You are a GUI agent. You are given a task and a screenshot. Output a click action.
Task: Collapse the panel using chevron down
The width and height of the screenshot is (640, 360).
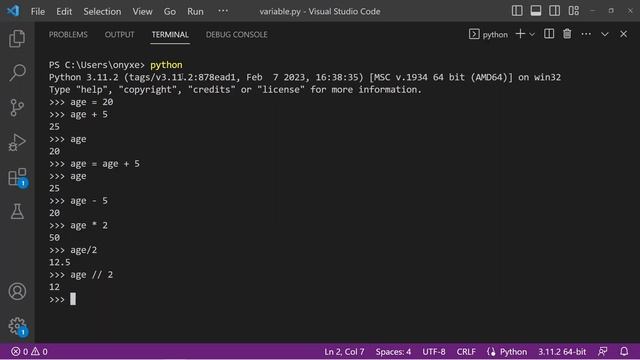605,35
